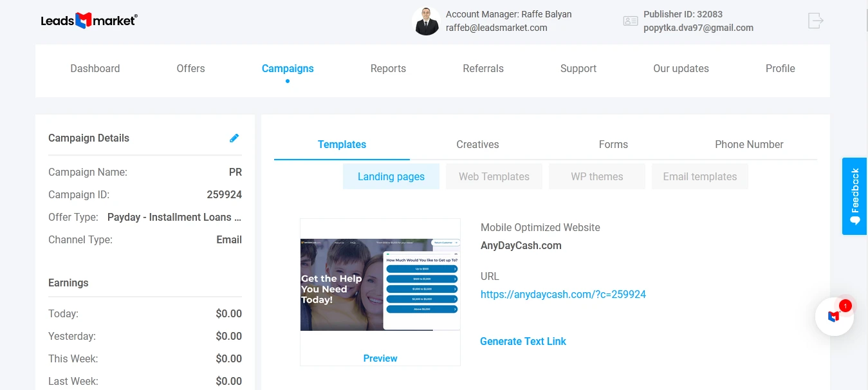Click the publisher ID card icon
The height and width of the screenshot is (390, 868).
[x=630, y=21]
